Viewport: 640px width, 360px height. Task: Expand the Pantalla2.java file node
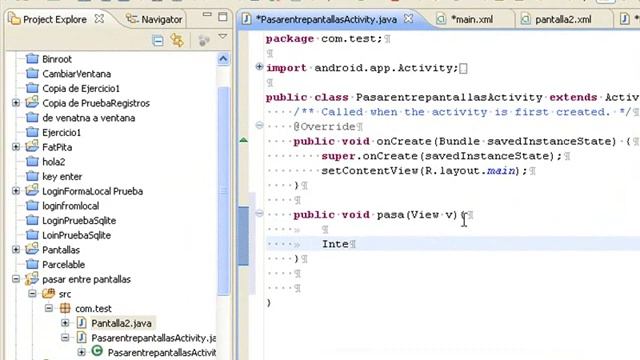[x=65, y=323]
